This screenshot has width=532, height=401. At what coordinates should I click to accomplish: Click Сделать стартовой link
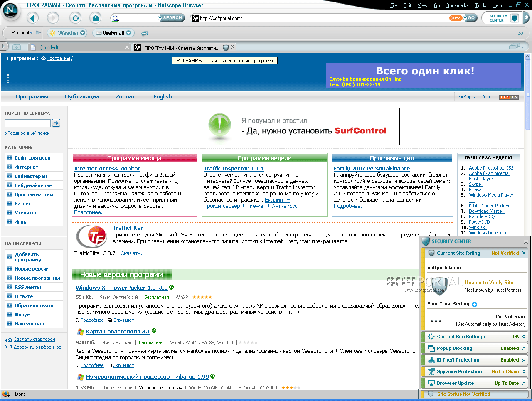(x=34, y=339)
